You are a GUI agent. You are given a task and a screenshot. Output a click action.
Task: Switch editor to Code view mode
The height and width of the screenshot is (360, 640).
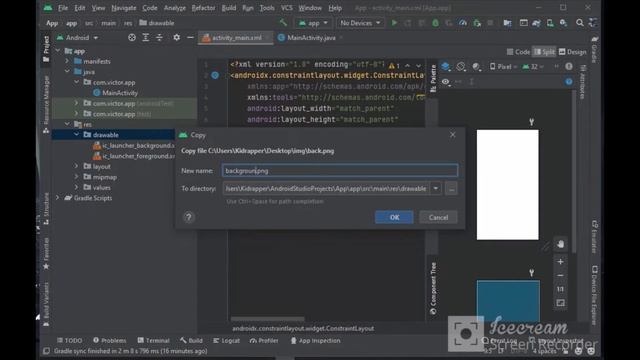tap(518, 52)
